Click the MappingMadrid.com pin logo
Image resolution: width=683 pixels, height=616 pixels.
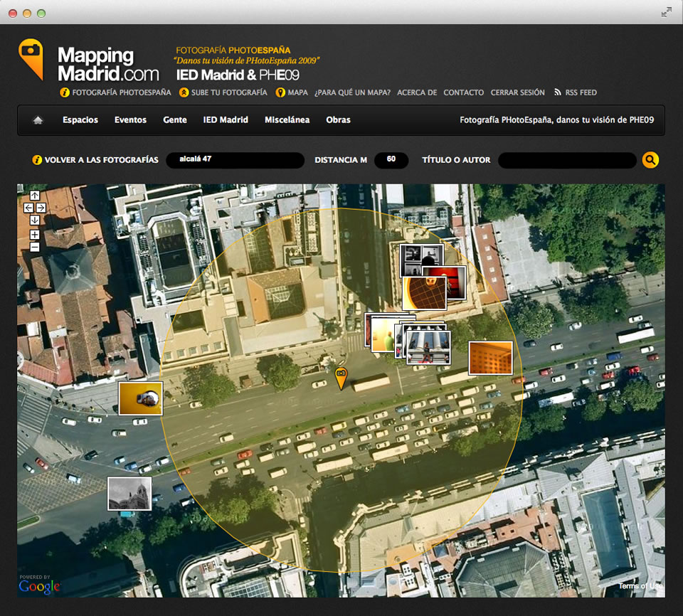(x=31, y=59)
